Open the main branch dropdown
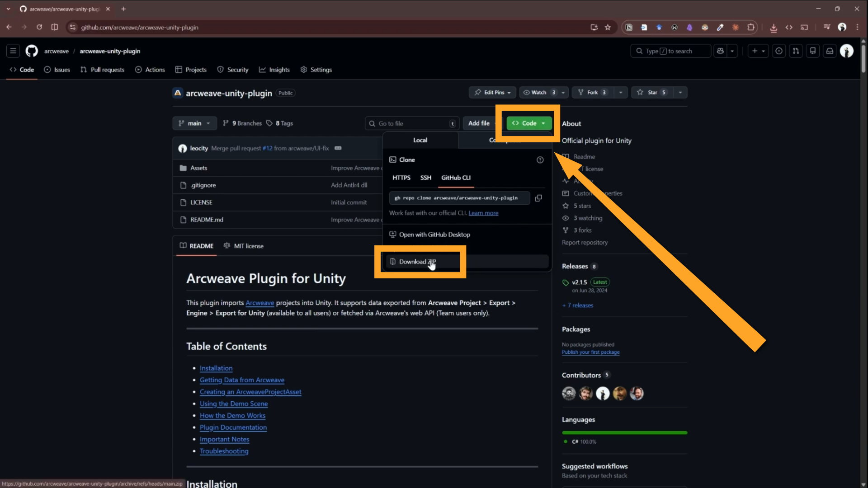This screenshot has width=868, height=488. pos(194,123)
